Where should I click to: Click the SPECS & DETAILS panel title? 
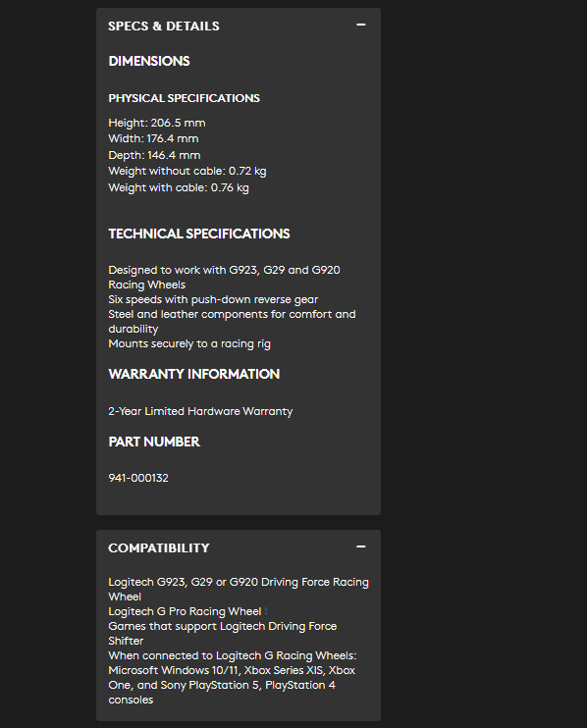164,26
